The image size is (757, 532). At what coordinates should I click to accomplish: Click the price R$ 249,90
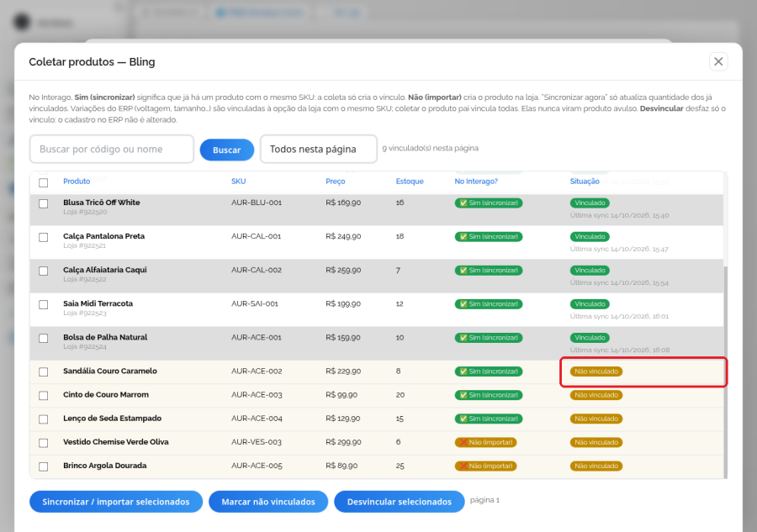(343, 236)
